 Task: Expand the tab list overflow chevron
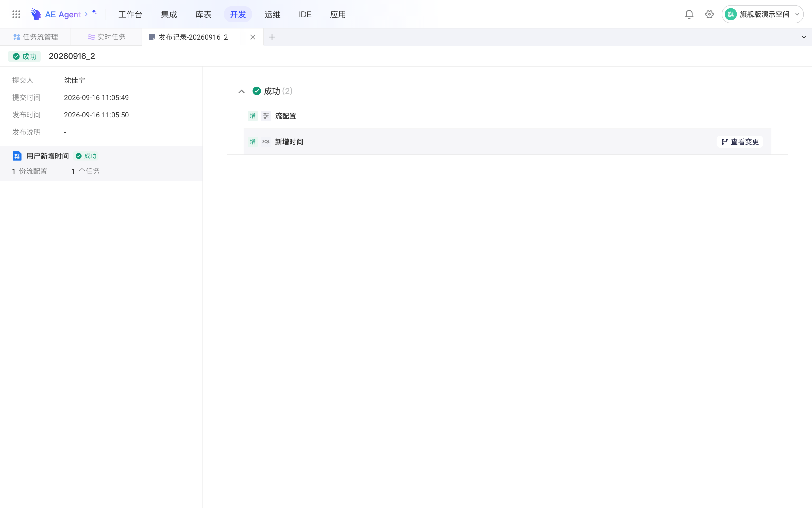(804, 37)
